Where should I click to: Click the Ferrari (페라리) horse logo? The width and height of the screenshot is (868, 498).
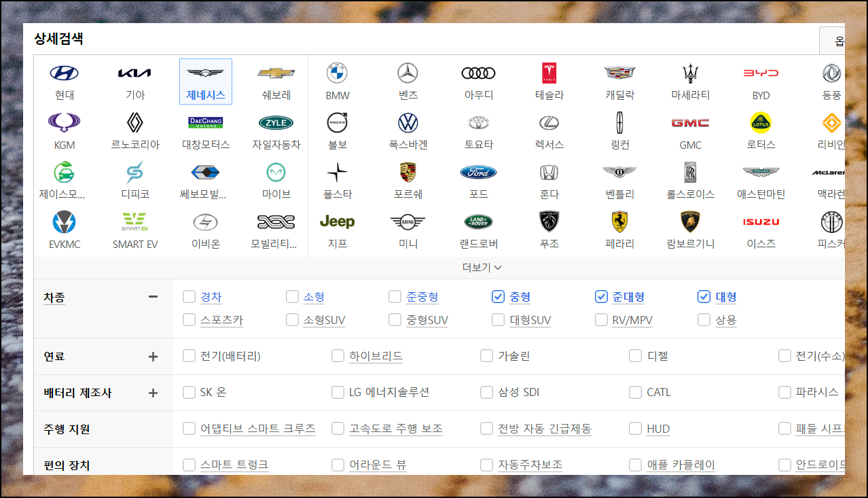tap(620, 221)
